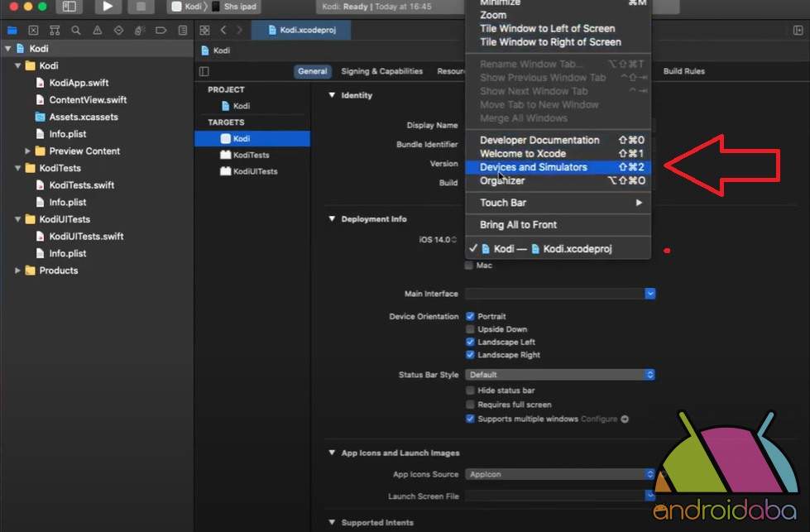Choose Zoom in the Window menu
810x532 pixels.
tap(558, 15)
